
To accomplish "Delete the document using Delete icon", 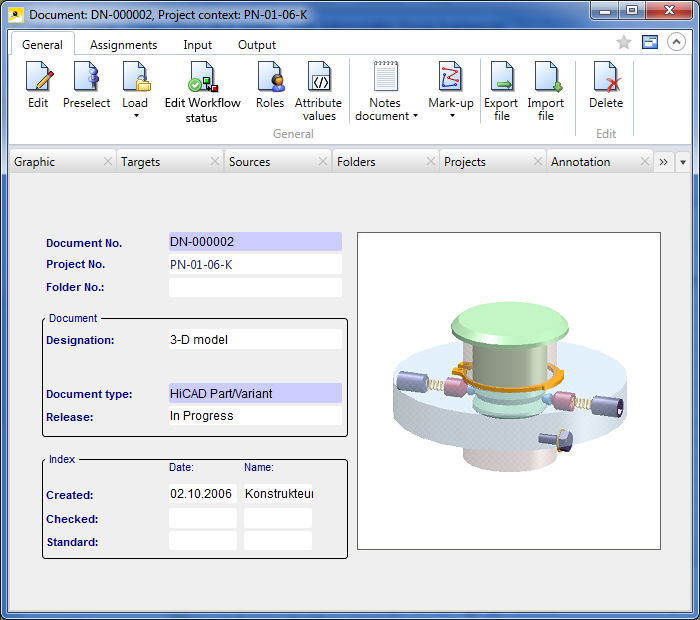I will click(x=605, y=78).
